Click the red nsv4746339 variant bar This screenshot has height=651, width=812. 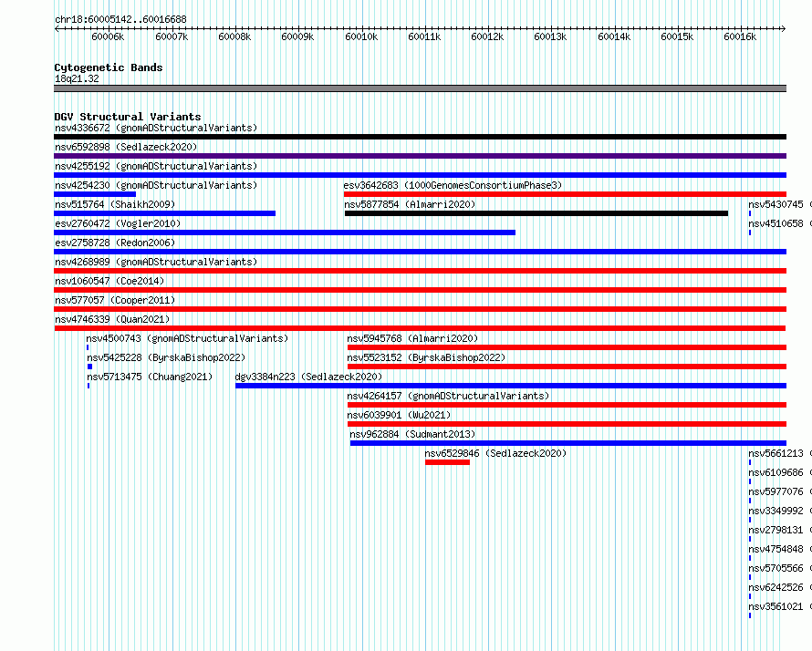420,328
